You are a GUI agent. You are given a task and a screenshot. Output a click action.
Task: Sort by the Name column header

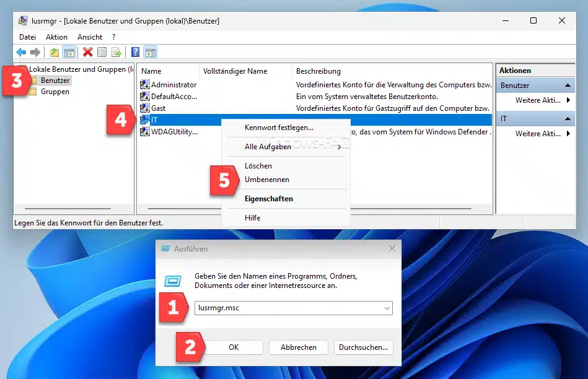point(169,71)
